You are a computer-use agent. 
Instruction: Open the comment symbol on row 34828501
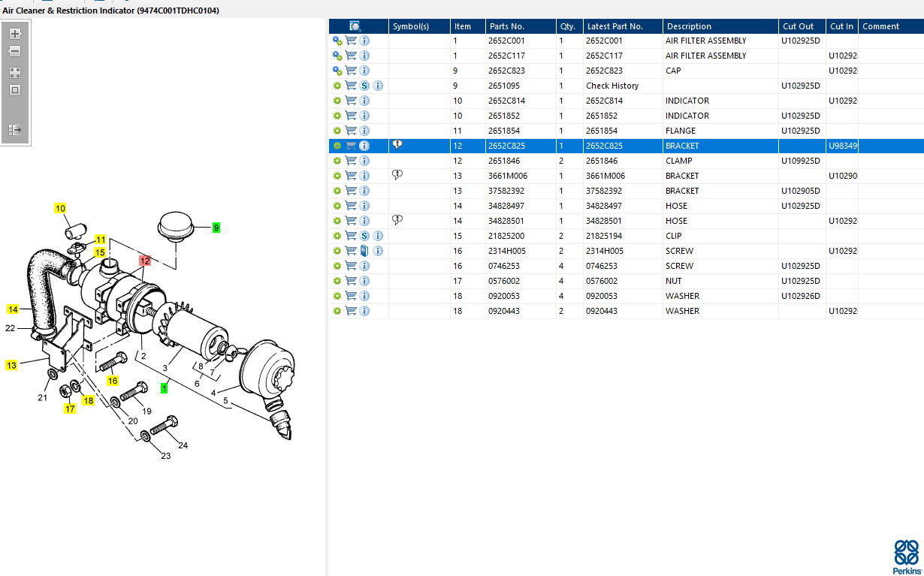click(x=397, y=220)
